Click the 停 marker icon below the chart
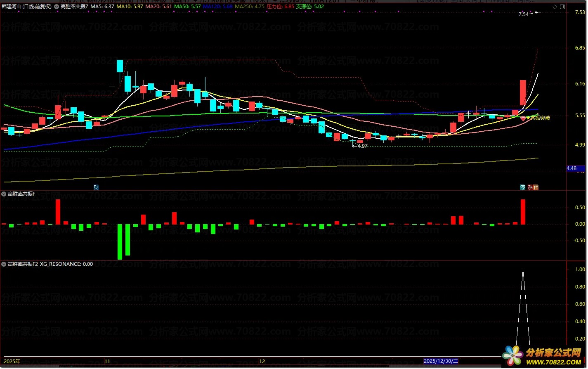Viewport: 588px width, 369px height. (x=522, y=187)
